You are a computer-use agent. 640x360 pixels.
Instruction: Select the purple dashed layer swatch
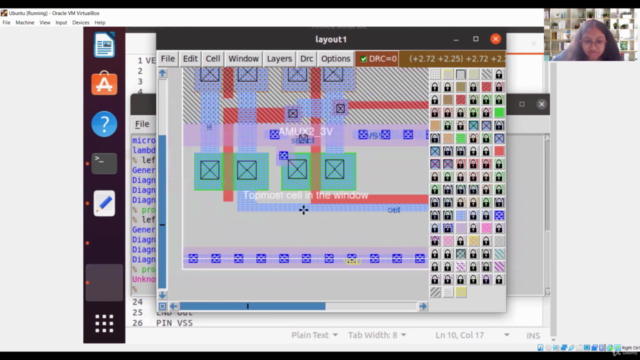click(x=461, y=267)
